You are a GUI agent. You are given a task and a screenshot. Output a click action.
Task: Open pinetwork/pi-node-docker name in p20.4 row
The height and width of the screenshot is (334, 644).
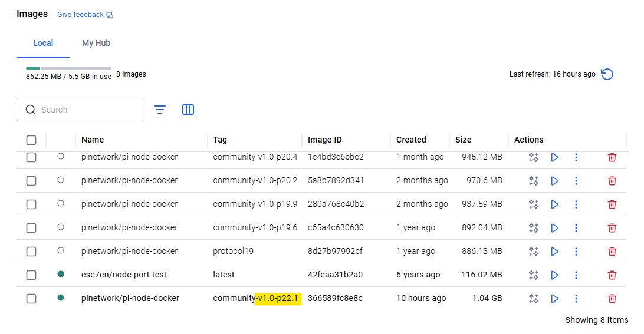click(129, 157)
